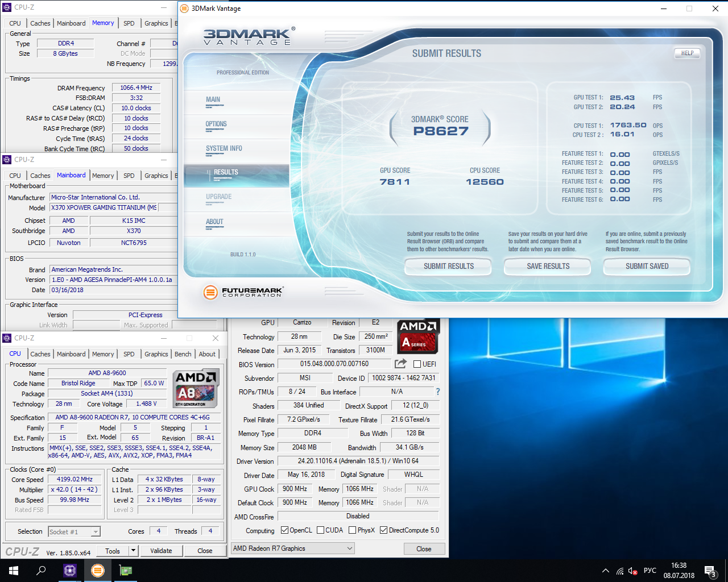Click the GPU-Z BIOS share/export icon
Image resolution: width=728 pixels, height=582 pixels.
[x=401, y=364]
